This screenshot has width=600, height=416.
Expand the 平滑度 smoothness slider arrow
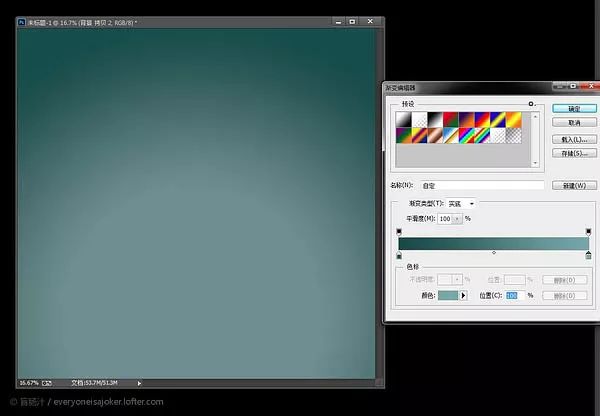point(456,217)
